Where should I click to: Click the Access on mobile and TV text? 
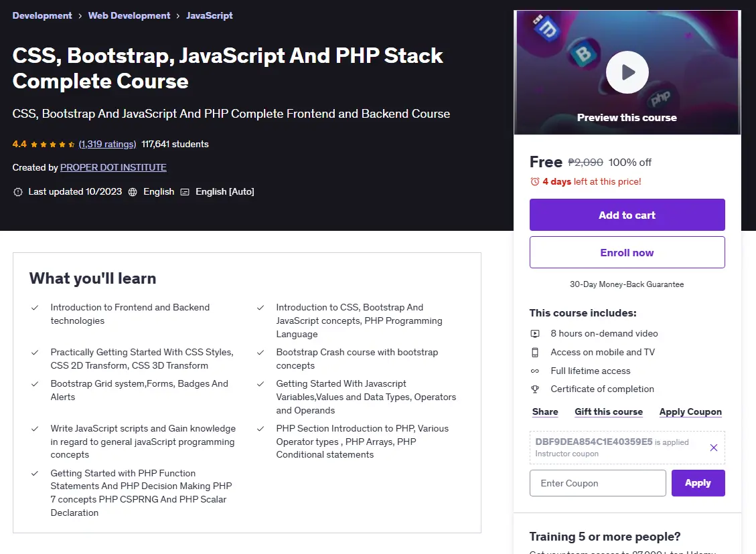603,352
